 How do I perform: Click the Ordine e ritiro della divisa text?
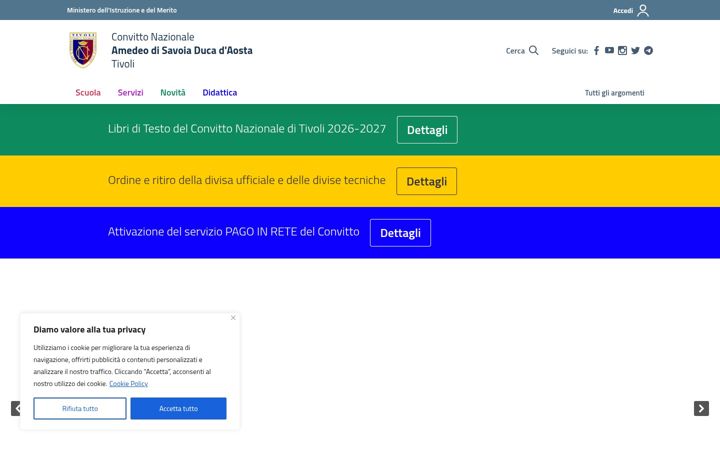pos(247,180)
